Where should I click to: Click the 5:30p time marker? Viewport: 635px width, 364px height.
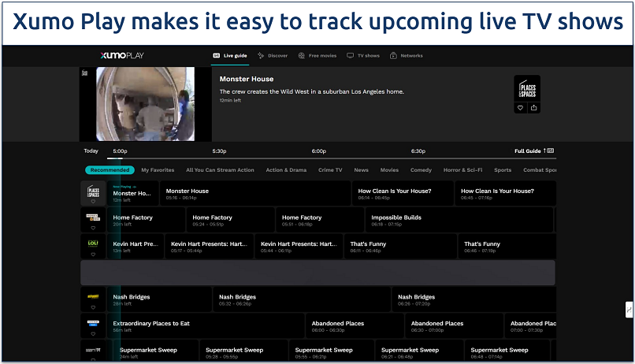pyautogui.click(x=219, y=151)
